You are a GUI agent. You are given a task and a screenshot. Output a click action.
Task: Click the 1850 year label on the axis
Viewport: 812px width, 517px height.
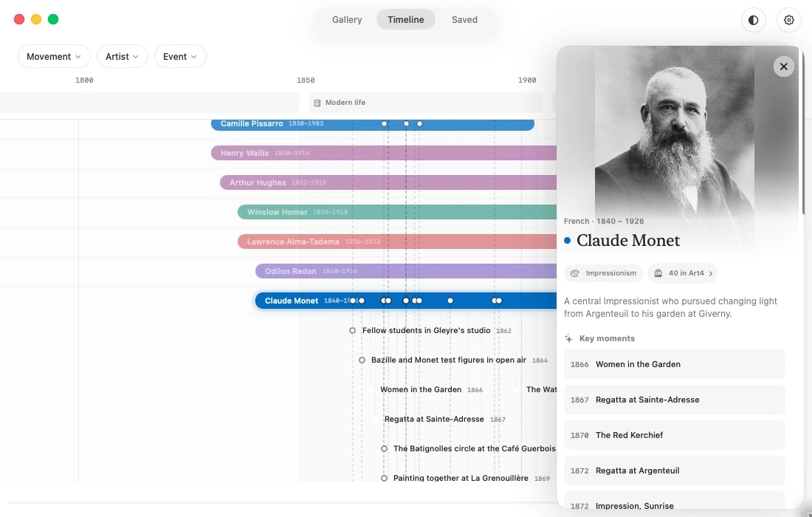pyautogui.click(x=306, y=81)
